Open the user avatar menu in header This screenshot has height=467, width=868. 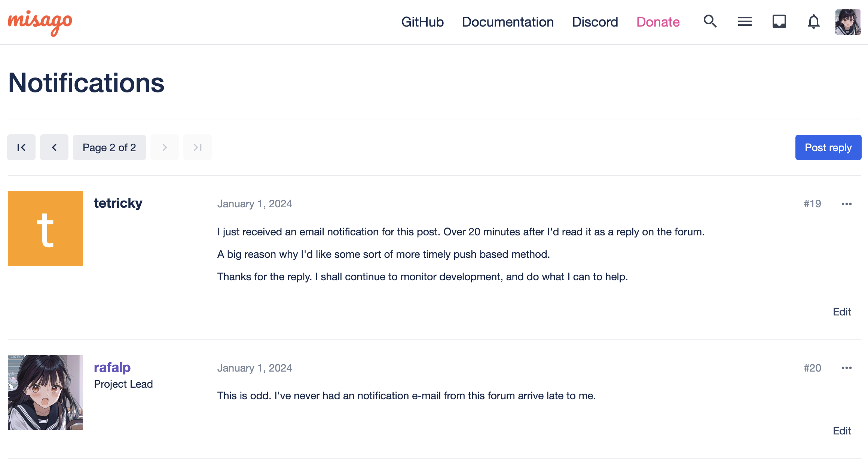pyautogui.click(x=848, y=22)
